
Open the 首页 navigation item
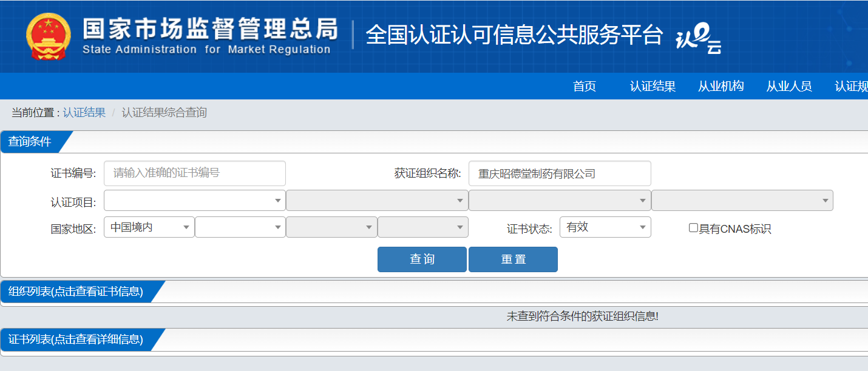click(x=585, y=86)
